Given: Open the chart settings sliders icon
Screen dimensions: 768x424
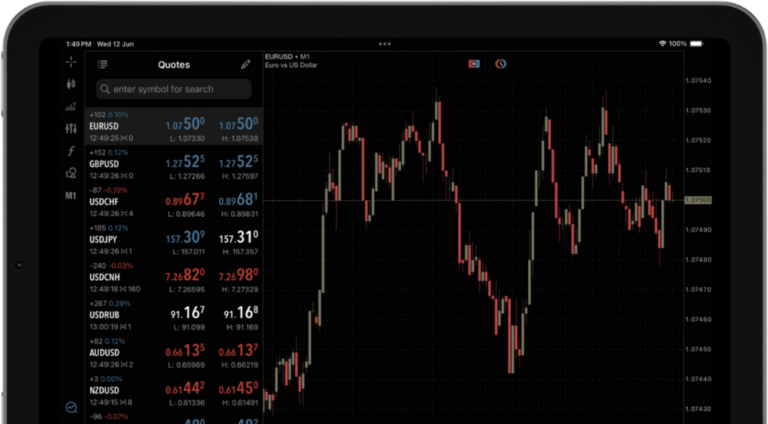Looking at the screenshot, I should point(71,129).
